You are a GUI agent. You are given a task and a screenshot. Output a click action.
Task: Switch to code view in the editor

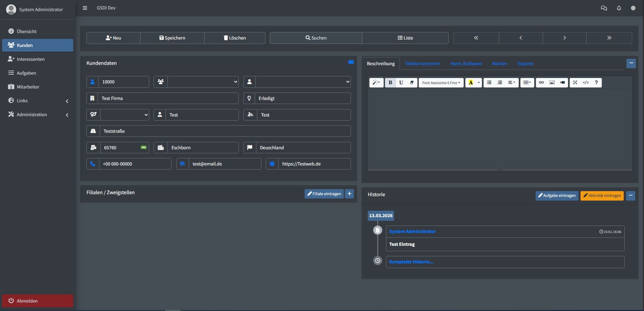pyautogui.click(x=586, y=83)
